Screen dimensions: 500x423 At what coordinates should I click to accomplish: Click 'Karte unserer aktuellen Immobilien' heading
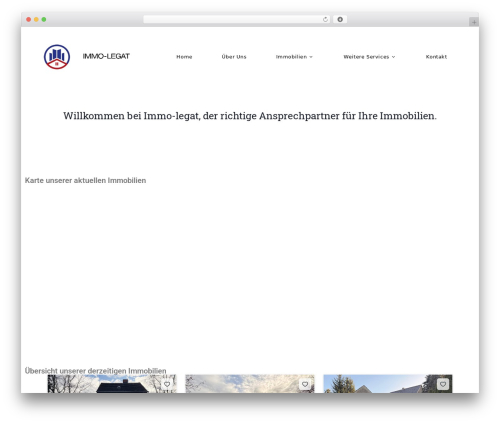pyautogui.click(x=85, y=180)
